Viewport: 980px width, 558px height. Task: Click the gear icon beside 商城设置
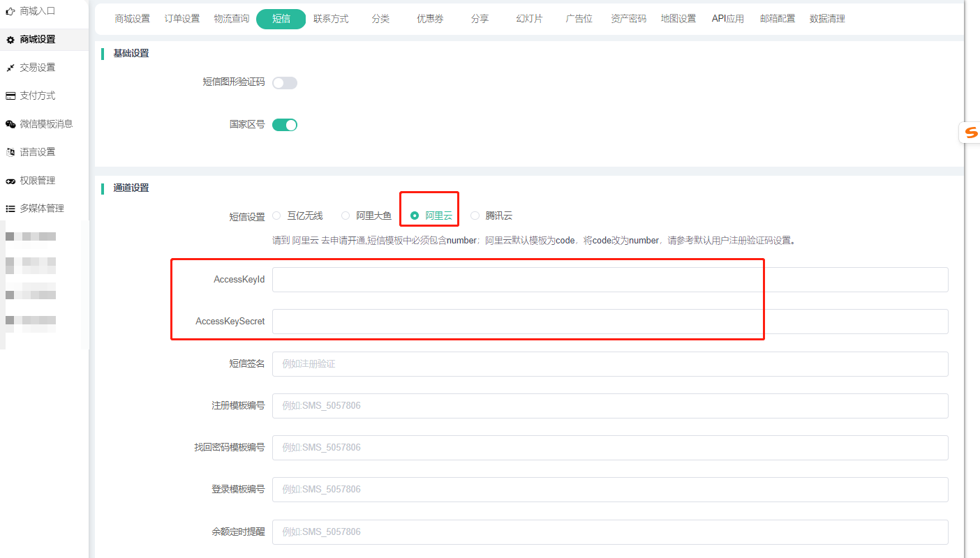10,40
